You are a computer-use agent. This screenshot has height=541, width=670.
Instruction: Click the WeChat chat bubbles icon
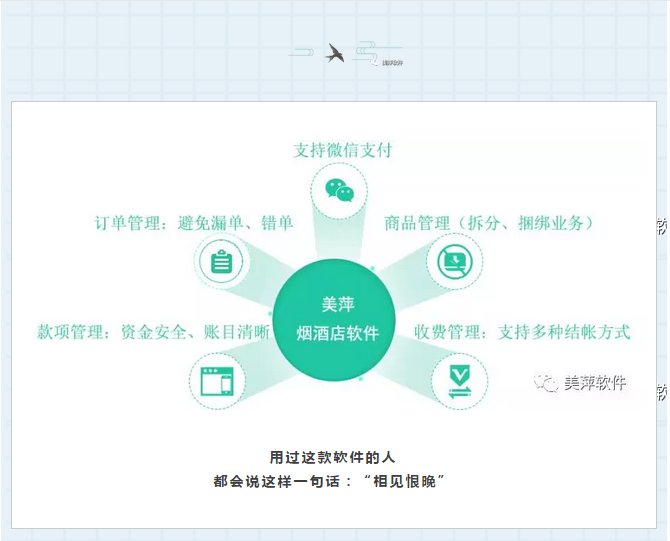pos(339,191)
